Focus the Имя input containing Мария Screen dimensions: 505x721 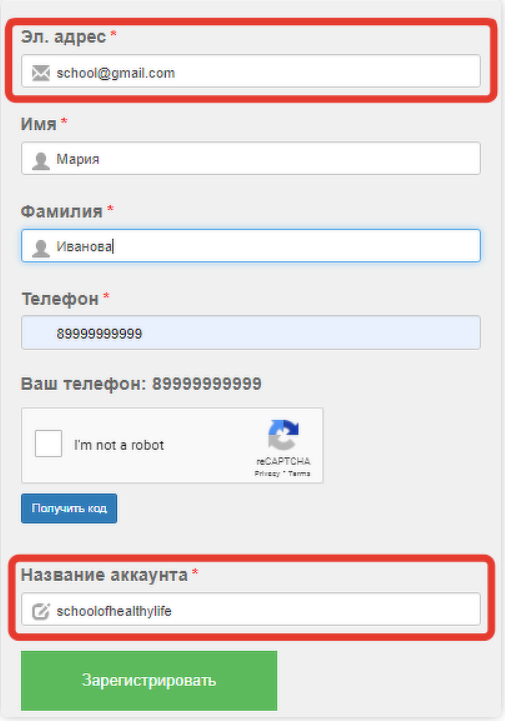click(x=251, y=159)
